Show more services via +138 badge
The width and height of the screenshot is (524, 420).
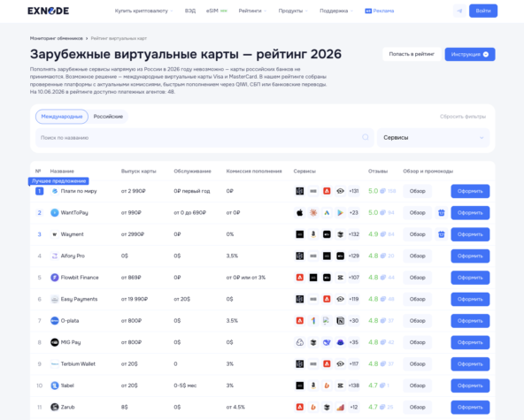pos(353,386)
